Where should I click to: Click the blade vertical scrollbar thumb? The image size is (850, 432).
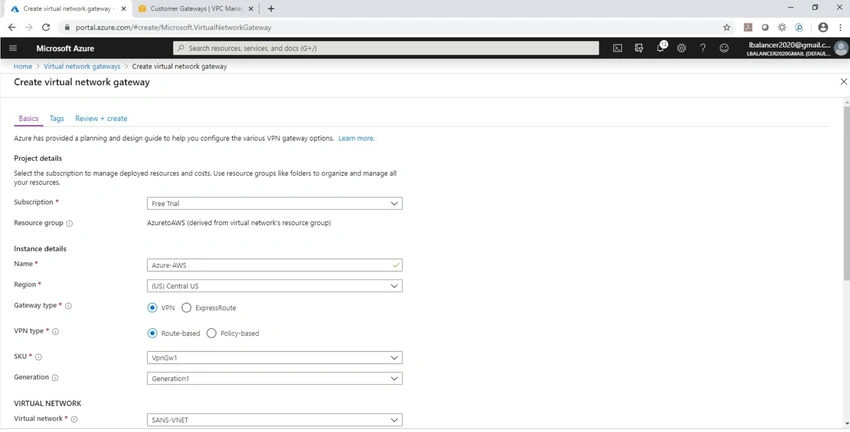pos(846,192)
